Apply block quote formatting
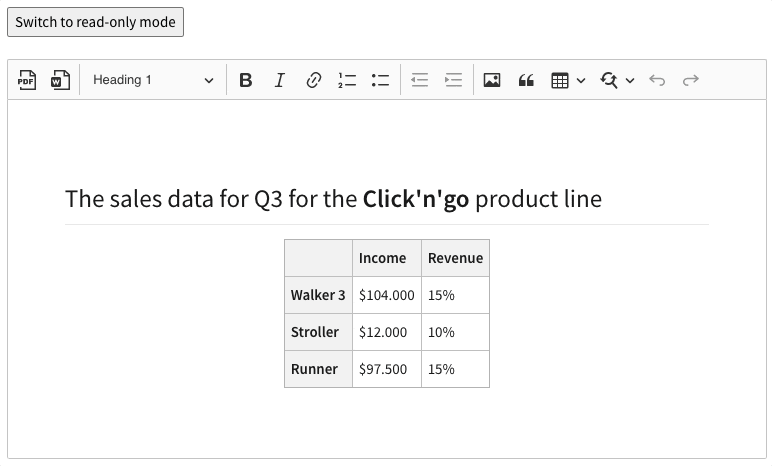 (x=526, y=80)
